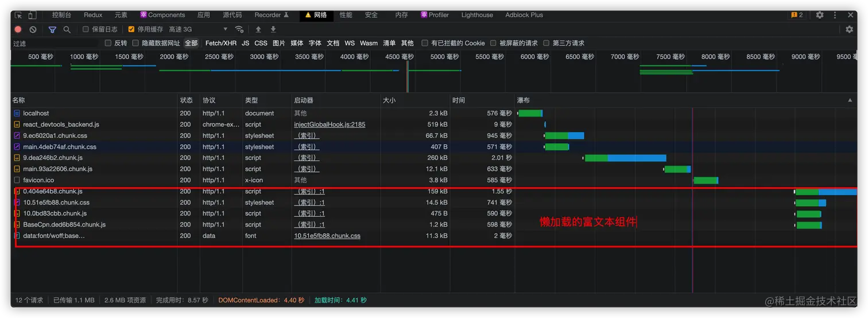
Task: Check the 第三方请求 checkbox
Action: tap(547, 43)
